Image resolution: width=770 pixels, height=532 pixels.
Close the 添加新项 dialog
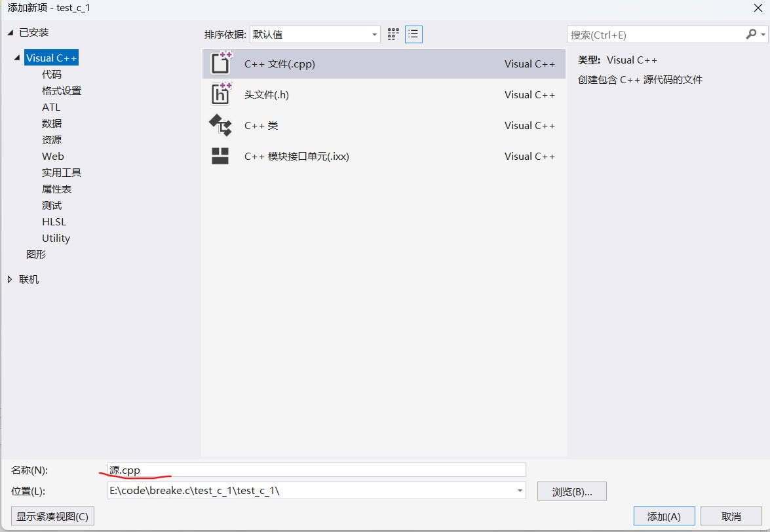pos(758,8)
